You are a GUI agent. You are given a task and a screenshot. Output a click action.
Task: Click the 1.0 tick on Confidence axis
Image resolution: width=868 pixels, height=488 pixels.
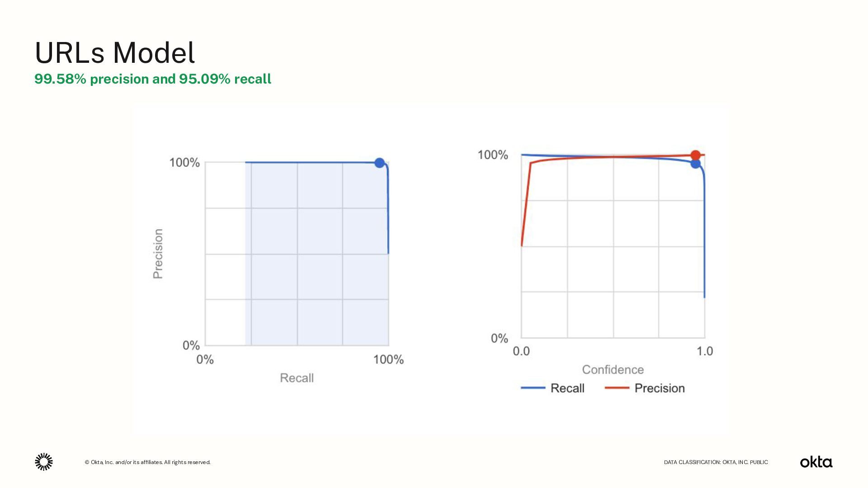click(x=704, y=351)
